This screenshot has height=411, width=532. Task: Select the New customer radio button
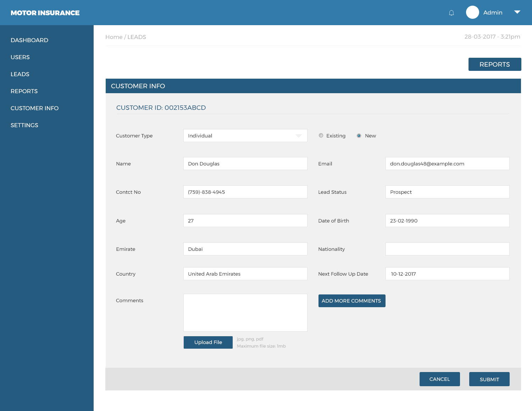pos(359,135)
